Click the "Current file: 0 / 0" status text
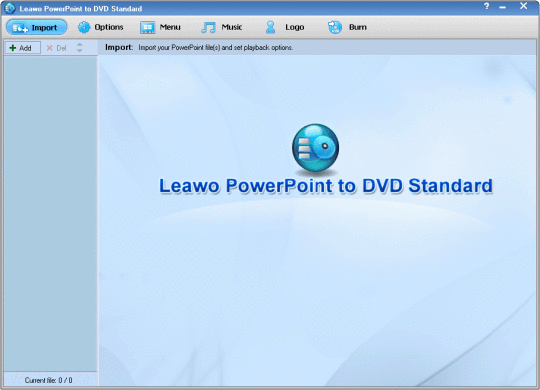540x390 pixels. tap(49, 380)
